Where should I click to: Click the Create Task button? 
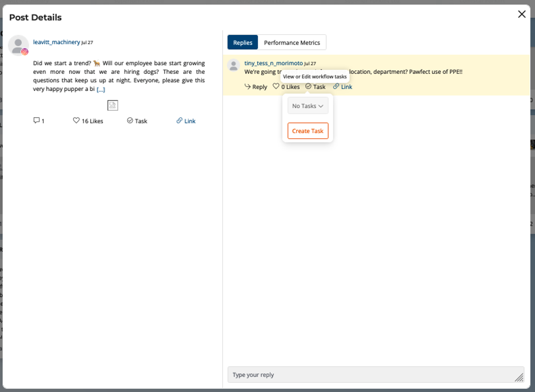[308, 130]
